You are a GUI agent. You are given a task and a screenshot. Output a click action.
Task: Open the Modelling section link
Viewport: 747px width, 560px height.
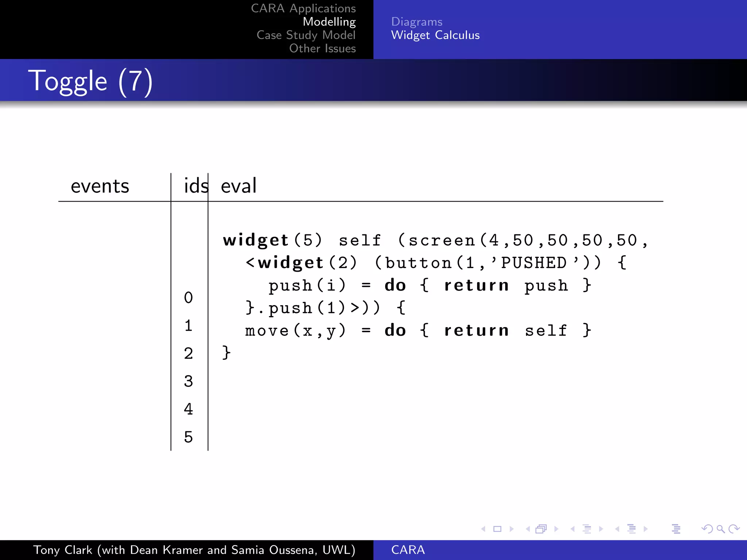(329, 22)
